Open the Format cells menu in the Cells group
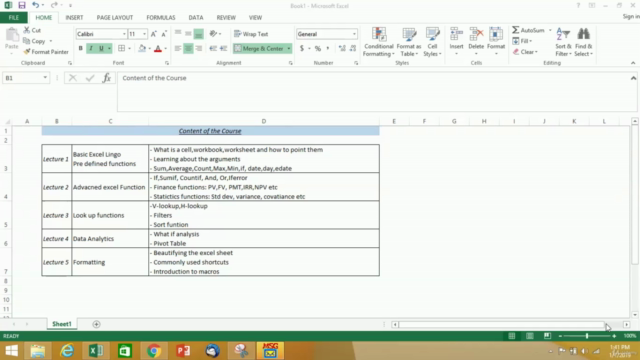 496,41
